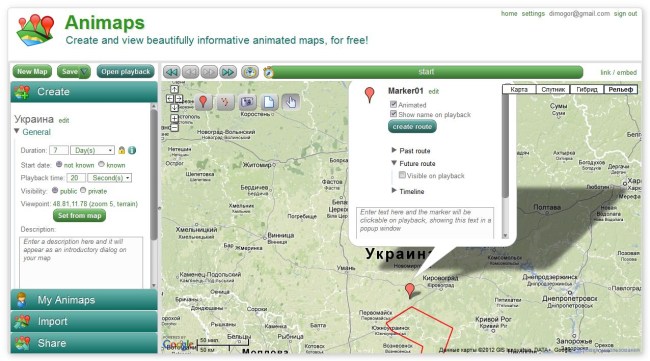Click the green timeline start bar
The height and width of the screenshot is (361, 650).
pyautogui.click(x=427, y=72)
